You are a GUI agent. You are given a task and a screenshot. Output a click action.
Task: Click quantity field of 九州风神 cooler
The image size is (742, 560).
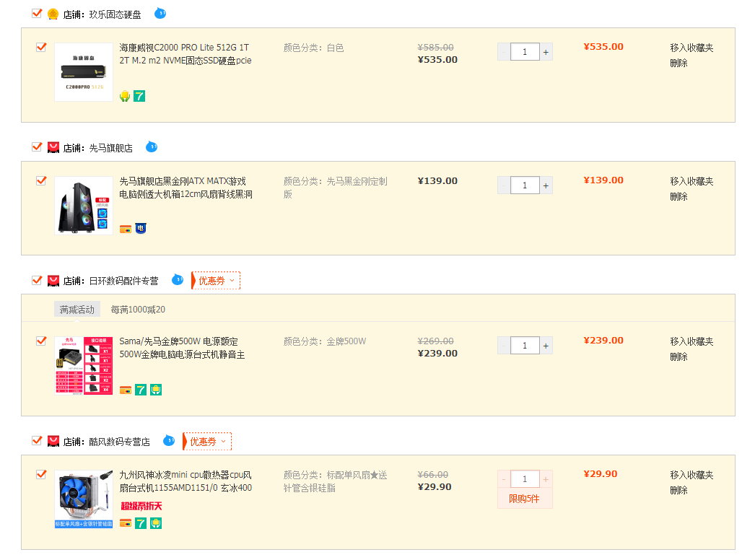point(525,479)
